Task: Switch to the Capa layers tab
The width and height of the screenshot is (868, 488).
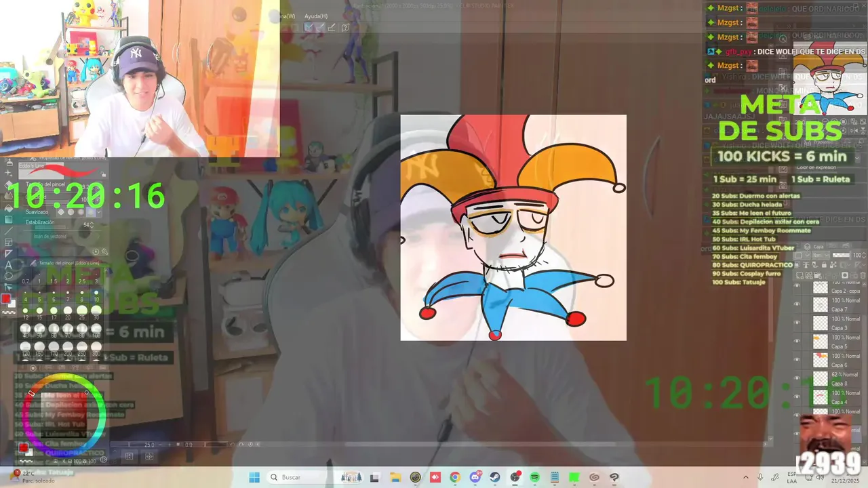Action: coord(818,247)
